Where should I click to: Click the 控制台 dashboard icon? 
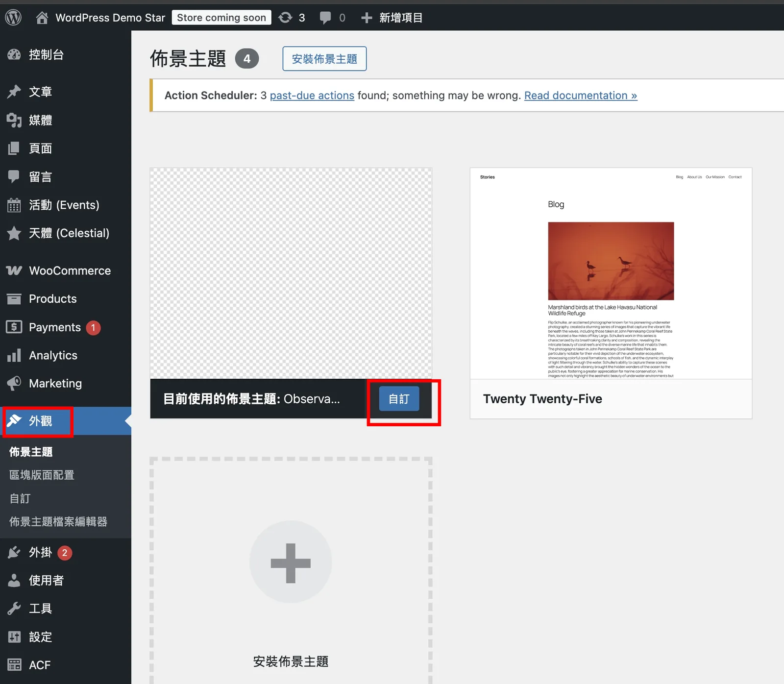pos(14,54)
